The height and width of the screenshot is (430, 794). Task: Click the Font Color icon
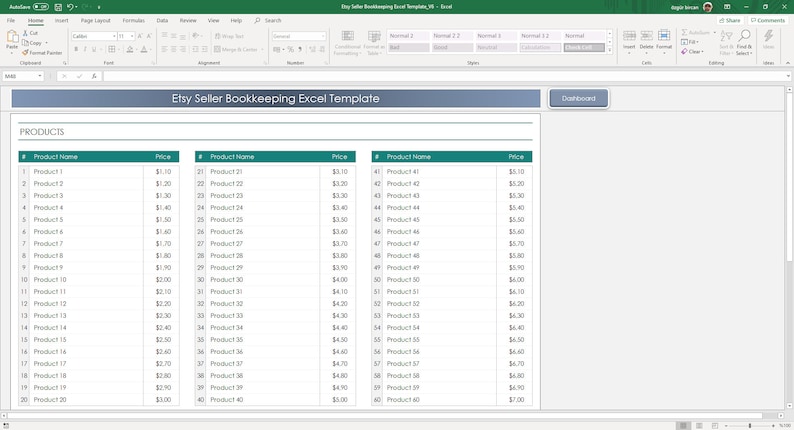[144, 49]
